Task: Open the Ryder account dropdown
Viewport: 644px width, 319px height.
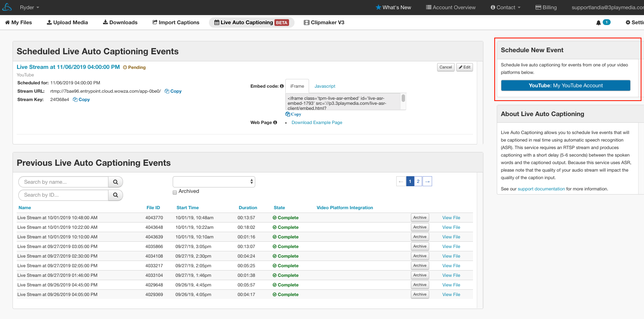Action: pyautogui.click(x=30, y=8)
